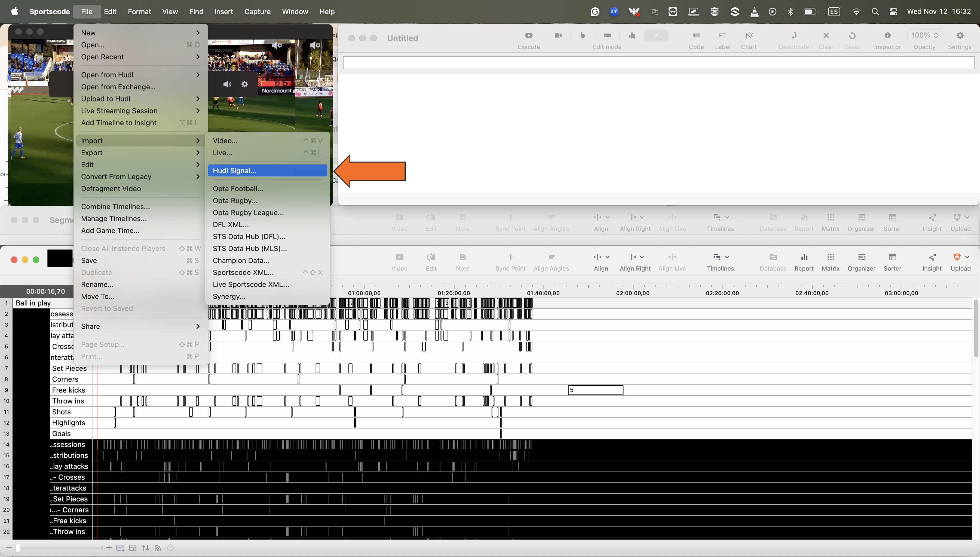This screenshot has width=980, height=557.
Task: Open Spotlight search in macOS menu bar
Action: (x=875, y=11)
